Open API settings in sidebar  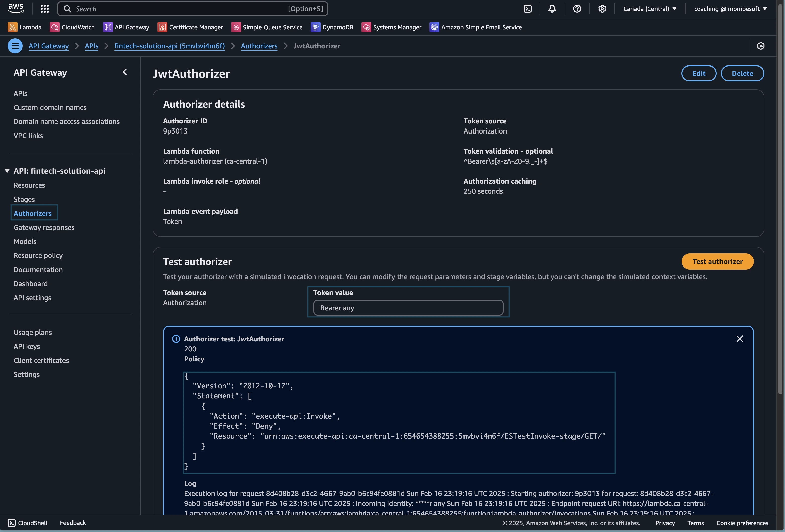click(32, 298)
